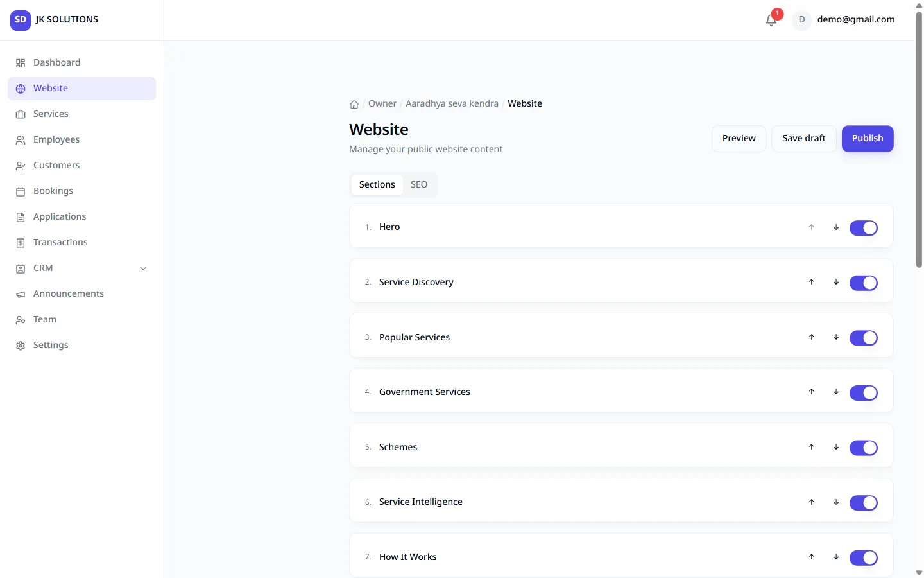The height and width of the screenshot is (578, 924).
Task: Open the demo@gmail.com account menu
Action: 844,20
